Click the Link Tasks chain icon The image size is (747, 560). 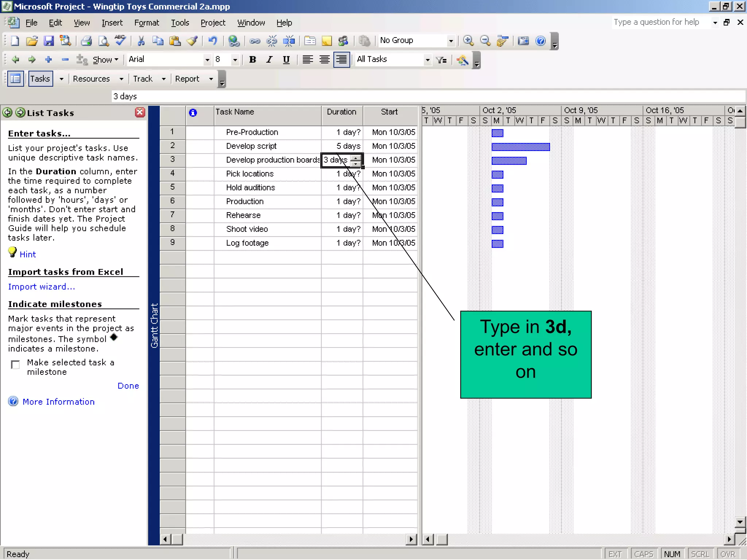[255, 41]
